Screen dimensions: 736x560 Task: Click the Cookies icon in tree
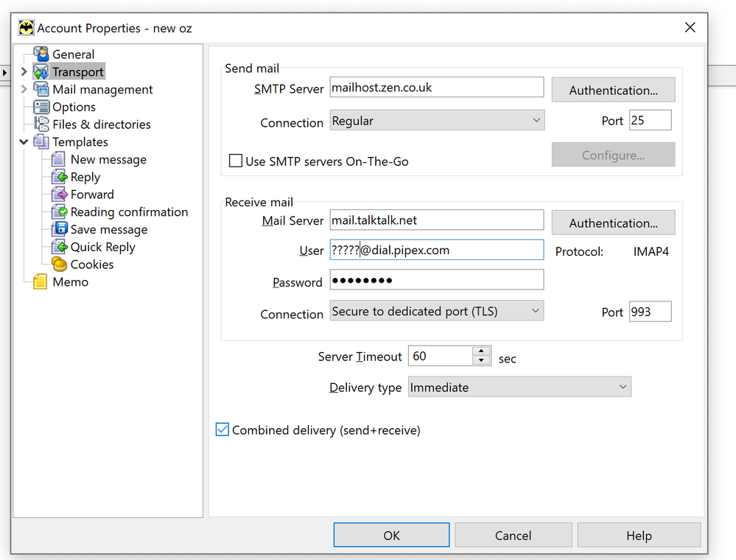pyautogui.click(x=59, y=265)
